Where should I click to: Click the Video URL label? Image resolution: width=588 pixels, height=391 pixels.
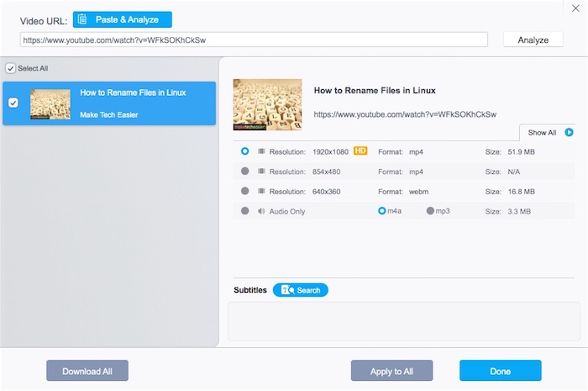[44, 21]
